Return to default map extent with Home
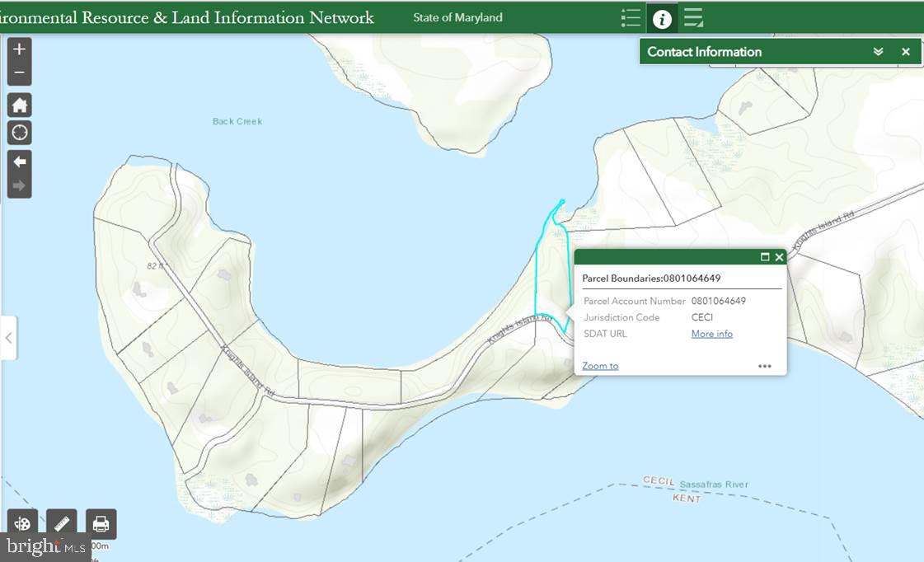Screen dimensions: 924x562 coord(20,105)
